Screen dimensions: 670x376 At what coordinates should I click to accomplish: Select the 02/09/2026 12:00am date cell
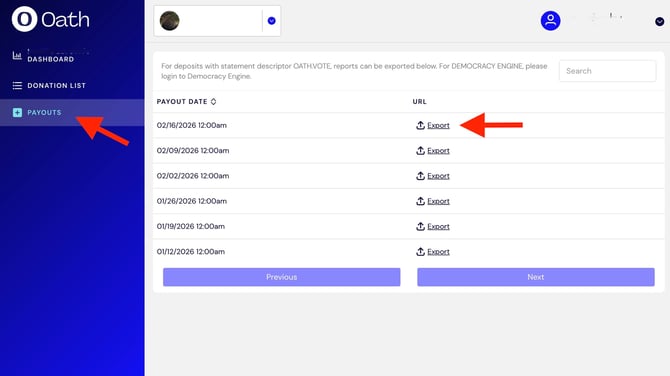[x=193, y=150]
